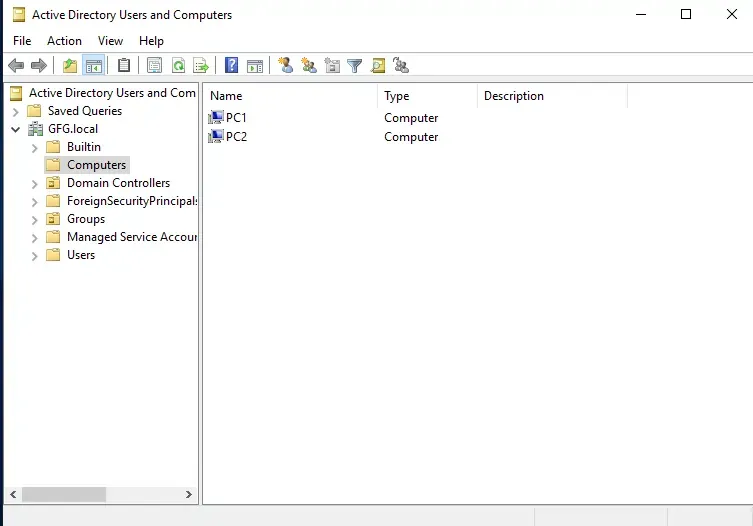753x526 pixels.
Task: Refresh the view with the green-arrow icon
Action: click(179, 65)
